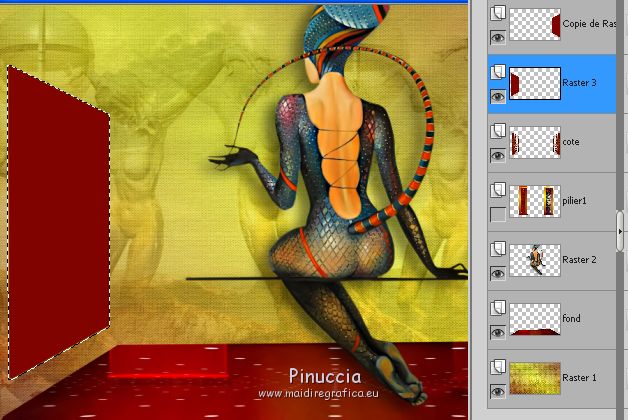Click the fond layer name
The image size is (628, 420).
click(572, 318)
